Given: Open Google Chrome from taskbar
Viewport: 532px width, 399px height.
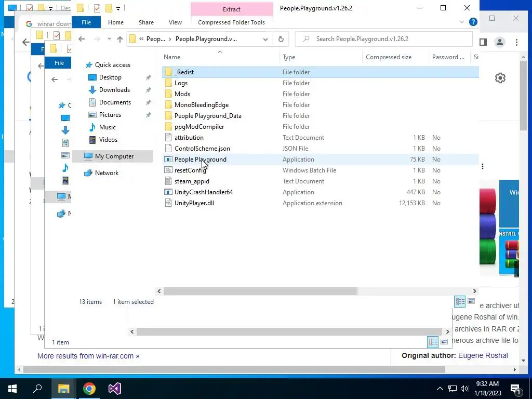Looking at the screenshot, I should (x=89, y=389).
